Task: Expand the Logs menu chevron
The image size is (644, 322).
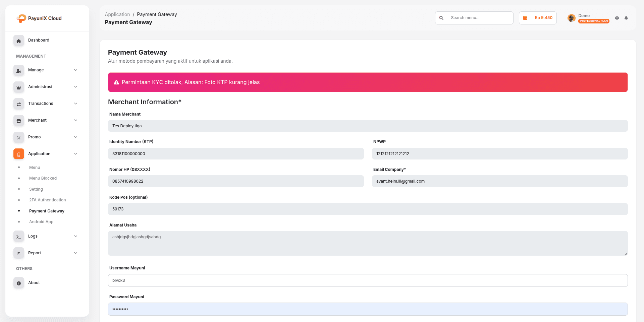Action: coord(76,236)
